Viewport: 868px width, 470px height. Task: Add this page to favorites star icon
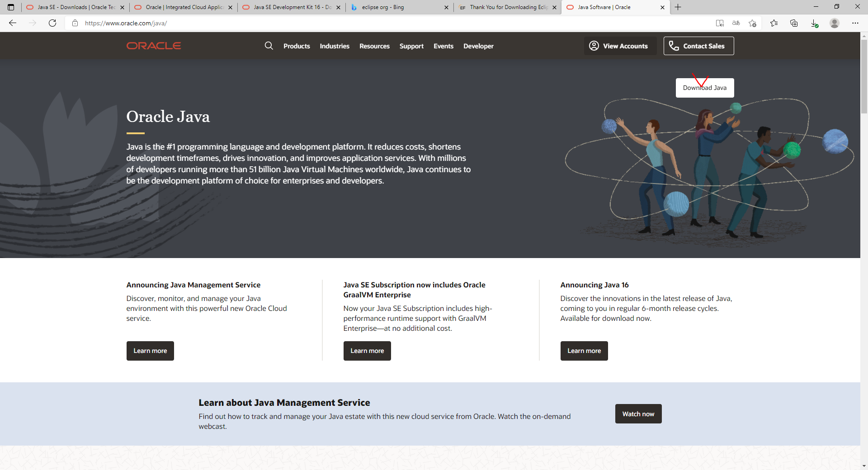[752, 23]
